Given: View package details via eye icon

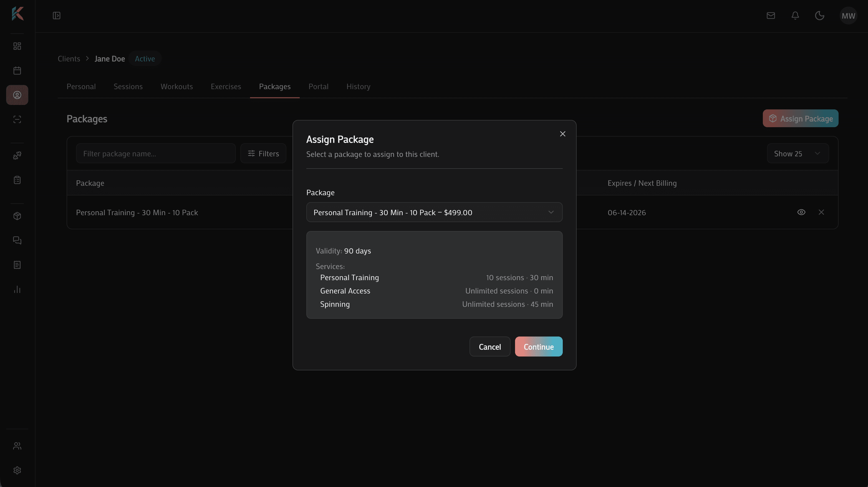Looking at the screenshot, I should (x=801, y=212).
